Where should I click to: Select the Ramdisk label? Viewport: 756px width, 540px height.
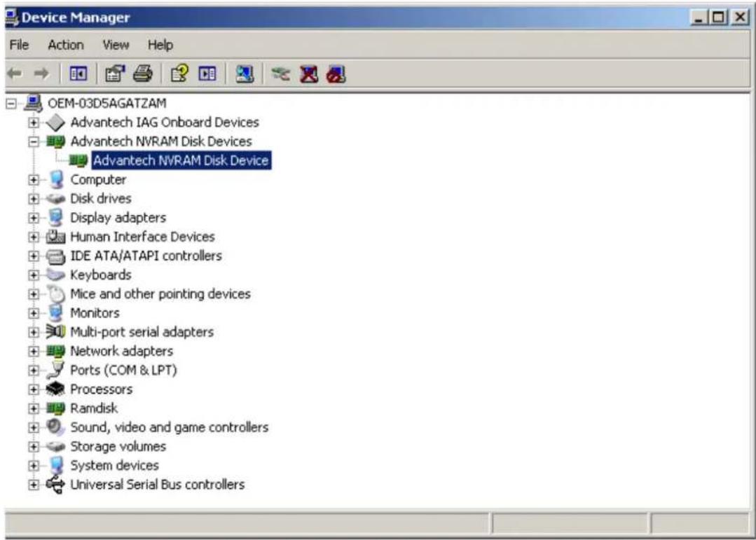click(94, 408)
